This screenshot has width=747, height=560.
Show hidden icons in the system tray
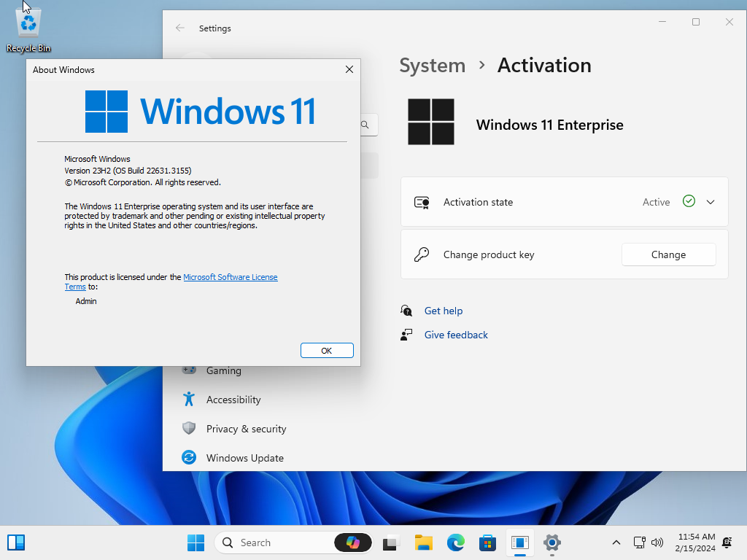pos(616,542)
